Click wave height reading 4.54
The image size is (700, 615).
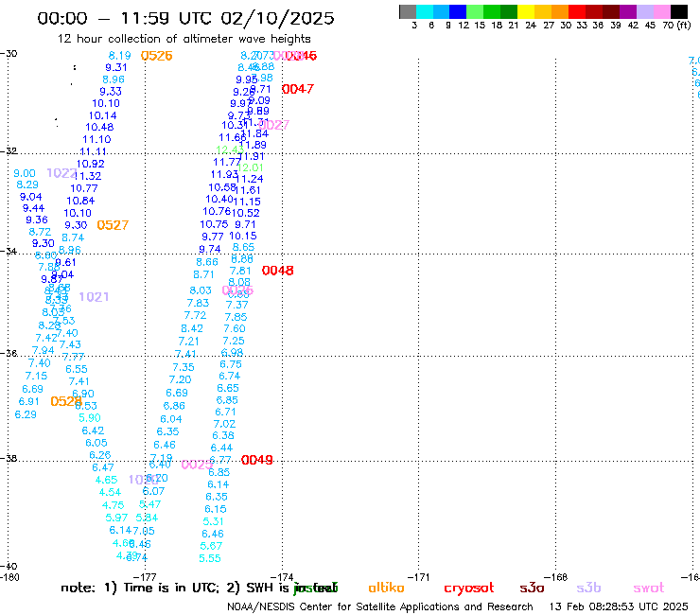tap(110, 492)
